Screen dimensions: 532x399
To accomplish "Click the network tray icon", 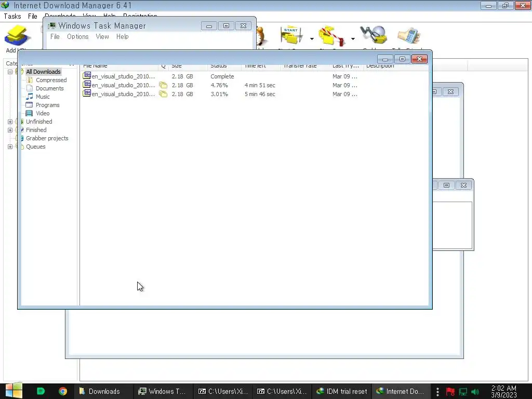I will pyautogui.click(x=463, y=392).
